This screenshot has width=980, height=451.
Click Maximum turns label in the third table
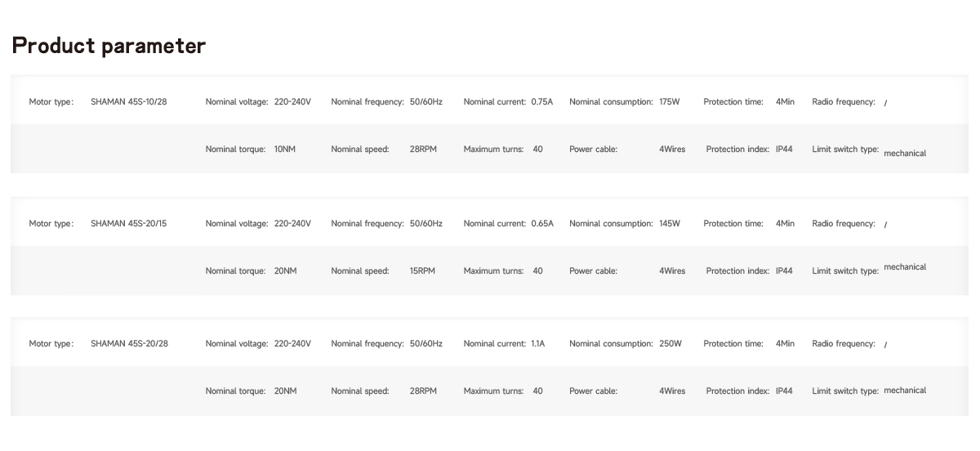point(494,391)
